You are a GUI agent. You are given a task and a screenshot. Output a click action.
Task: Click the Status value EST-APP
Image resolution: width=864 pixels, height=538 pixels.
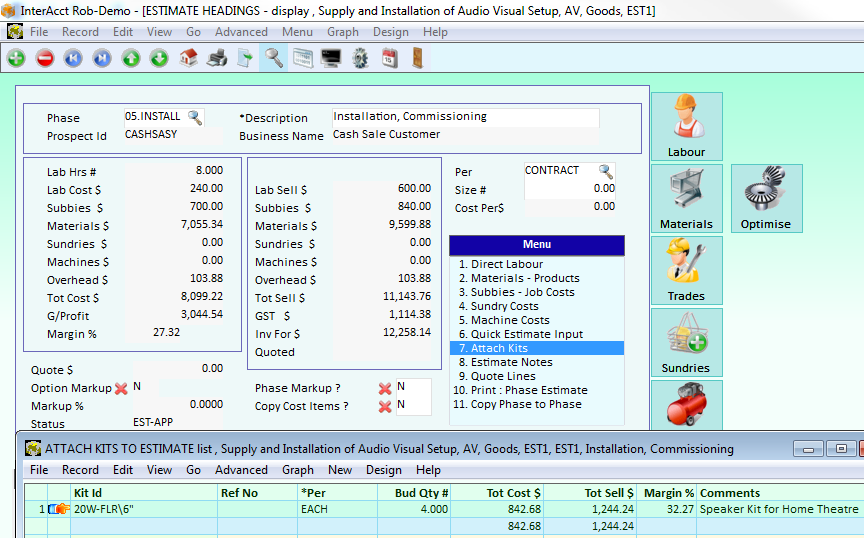(153, 422)
